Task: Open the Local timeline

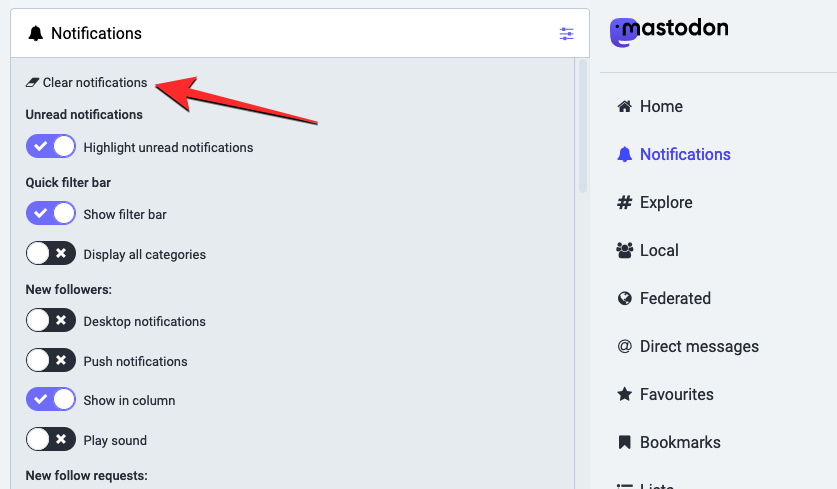Action: click(648, 250)
